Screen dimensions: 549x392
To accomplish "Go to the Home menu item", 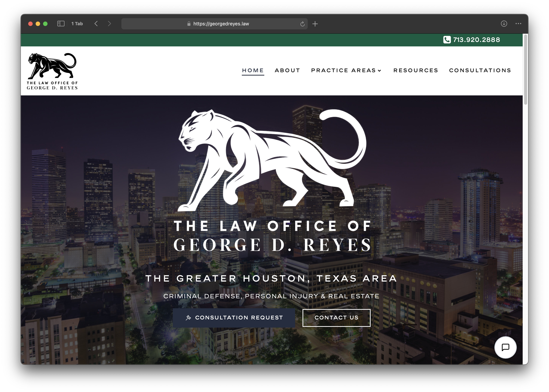I will pyautogui.click(x=253, y=71).
